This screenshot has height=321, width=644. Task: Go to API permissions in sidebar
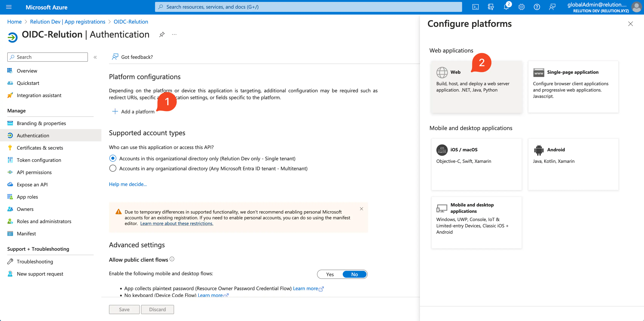34,172
